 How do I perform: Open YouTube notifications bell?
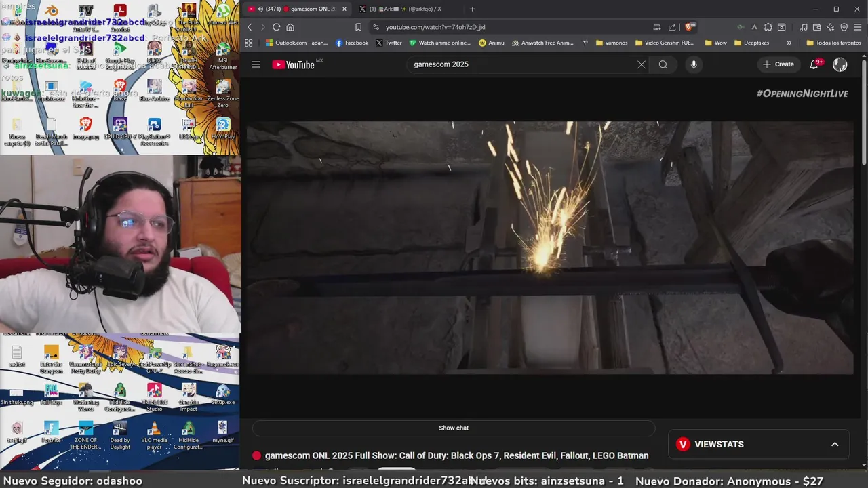tap(814, 64)
